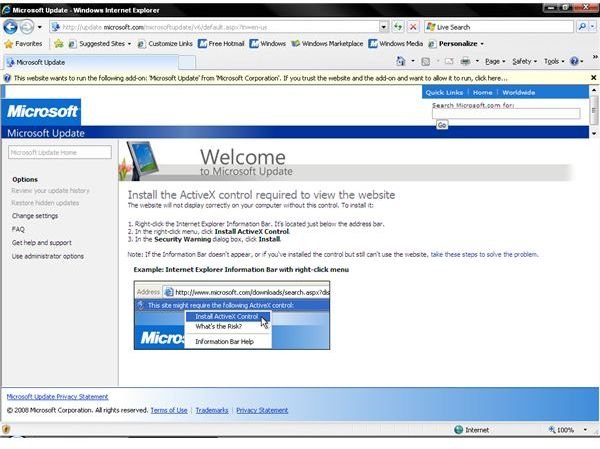Open the Customize Links favorite

165,44
